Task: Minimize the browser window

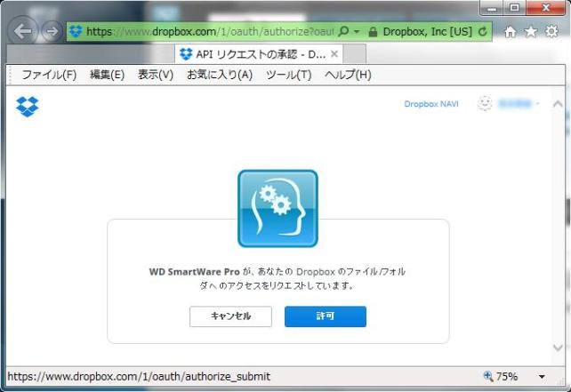Action: pyautogui.click(x=492, y=8)
